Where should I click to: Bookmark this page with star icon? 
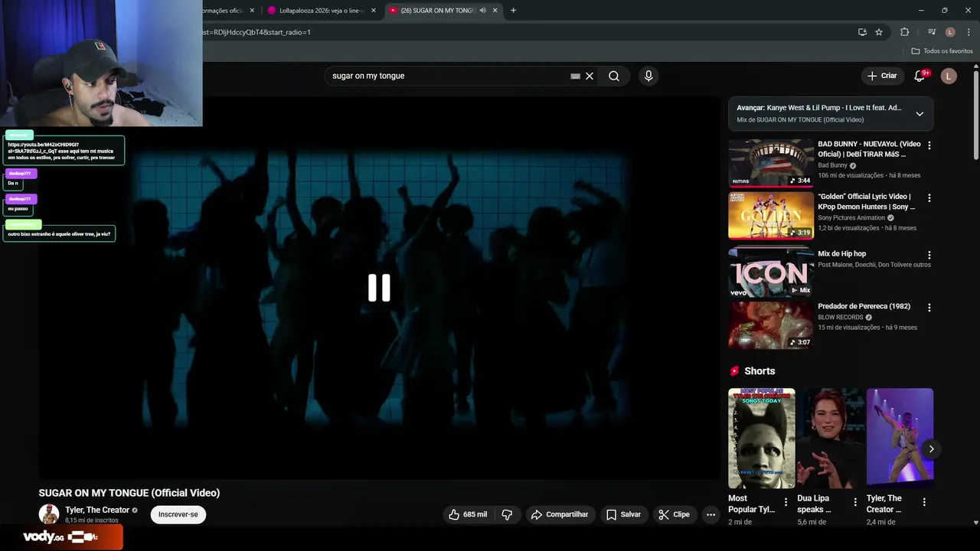pos(879,32)
